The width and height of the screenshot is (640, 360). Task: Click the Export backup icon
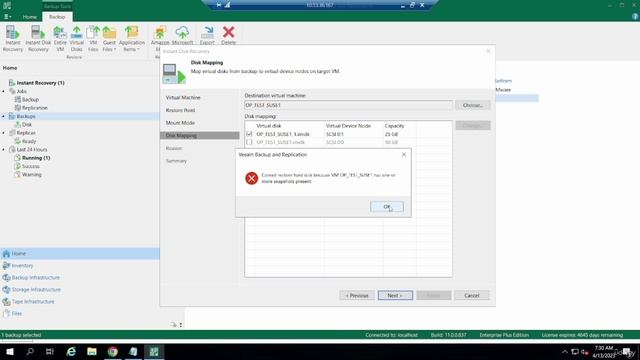[x=207, y=36]
